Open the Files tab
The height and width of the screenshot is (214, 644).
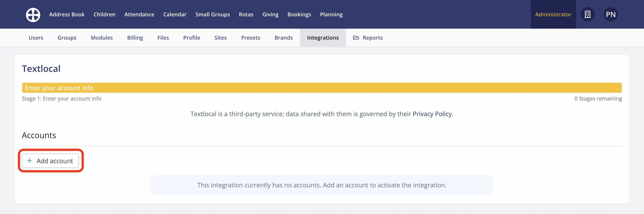pos(163,38)
